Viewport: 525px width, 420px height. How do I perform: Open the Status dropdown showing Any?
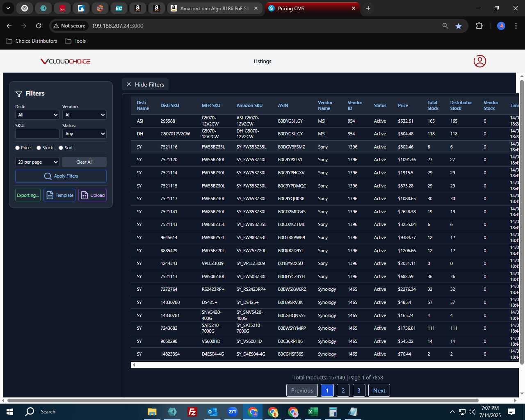pyautogui.click(x=84, y=134)
